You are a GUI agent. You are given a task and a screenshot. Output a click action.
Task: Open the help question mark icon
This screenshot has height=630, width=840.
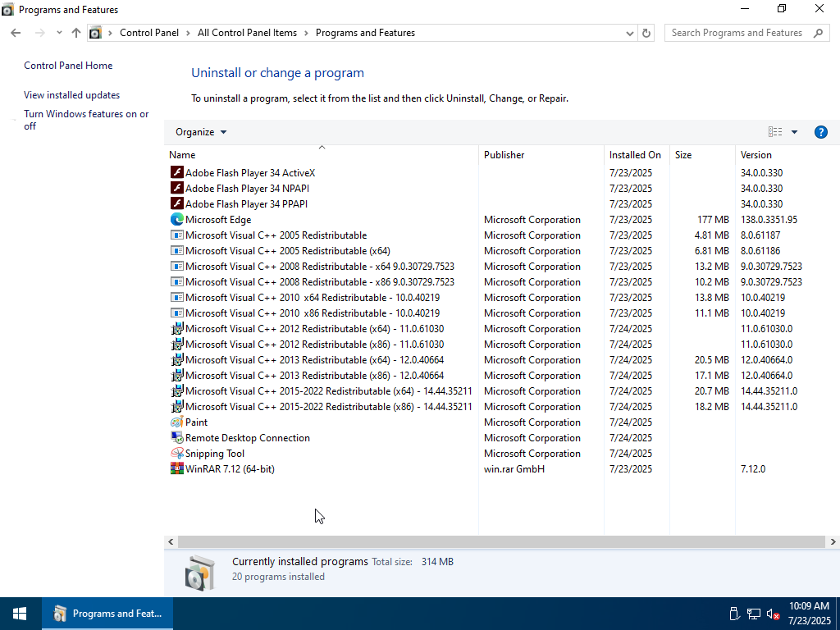(x=820, y=132)
